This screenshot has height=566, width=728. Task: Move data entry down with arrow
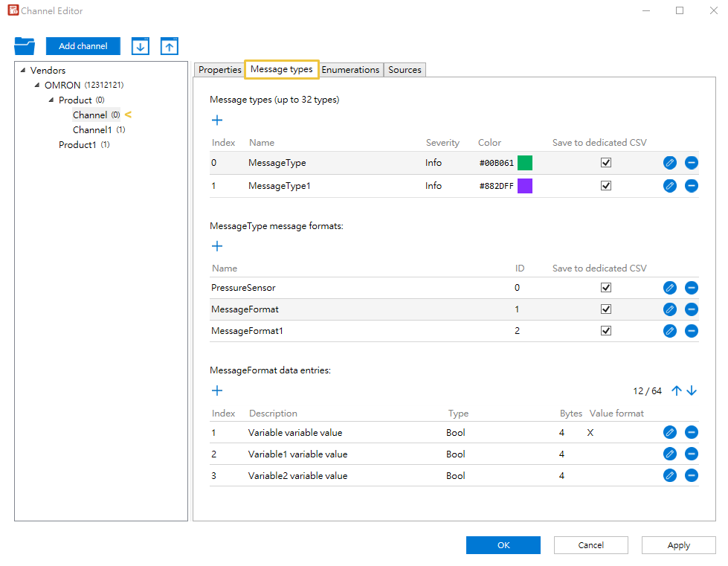coord(692,390)
